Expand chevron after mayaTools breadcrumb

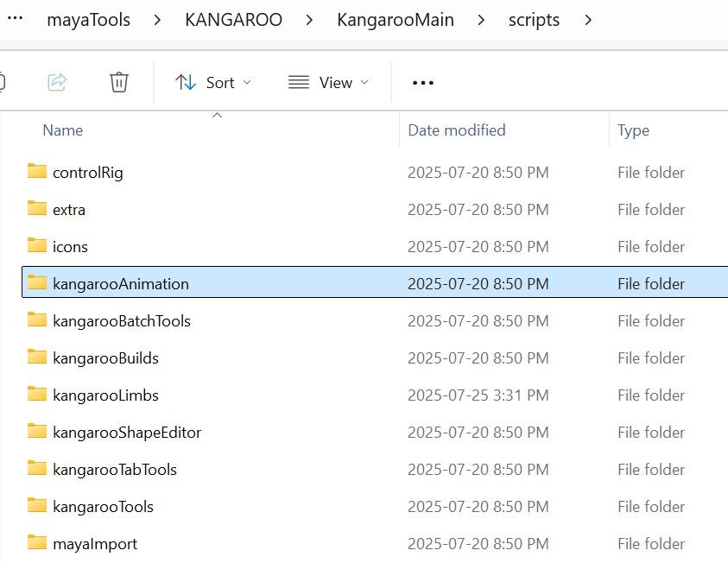[x=157, y=20]
